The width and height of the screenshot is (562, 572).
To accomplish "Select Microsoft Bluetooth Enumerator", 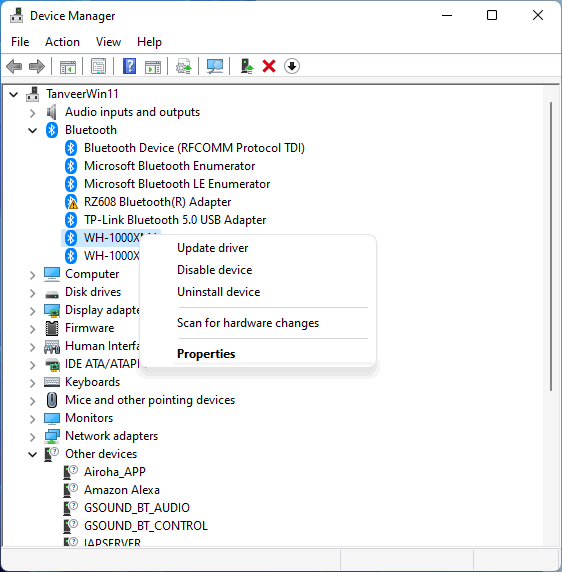I will 170,166.
